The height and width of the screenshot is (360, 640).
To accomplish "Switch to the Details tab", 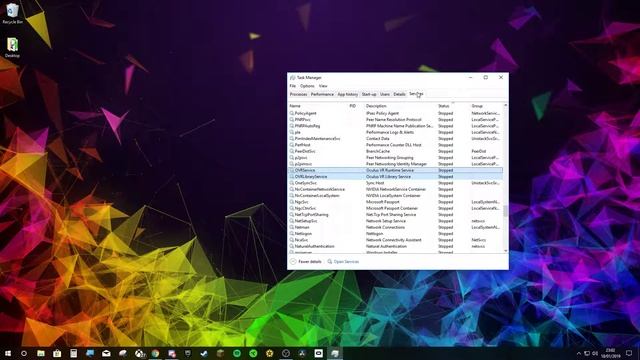I will [399, 94].
